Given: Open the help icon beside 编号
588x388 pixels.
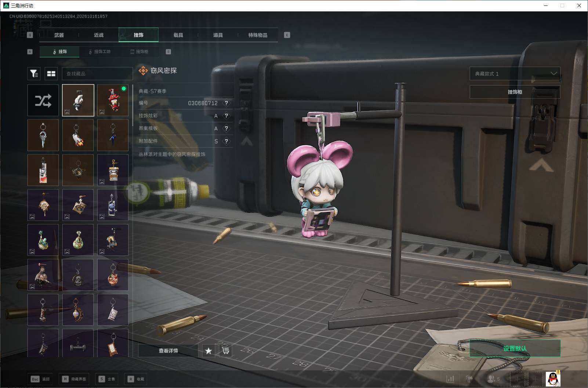Looking at the screenshot, I should coord(226,103).
